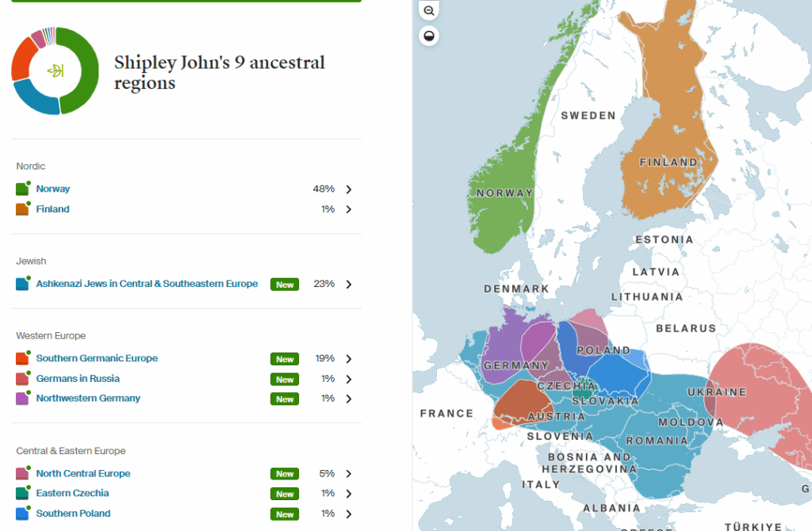Zoom out the ancestry map

point(429,11)
